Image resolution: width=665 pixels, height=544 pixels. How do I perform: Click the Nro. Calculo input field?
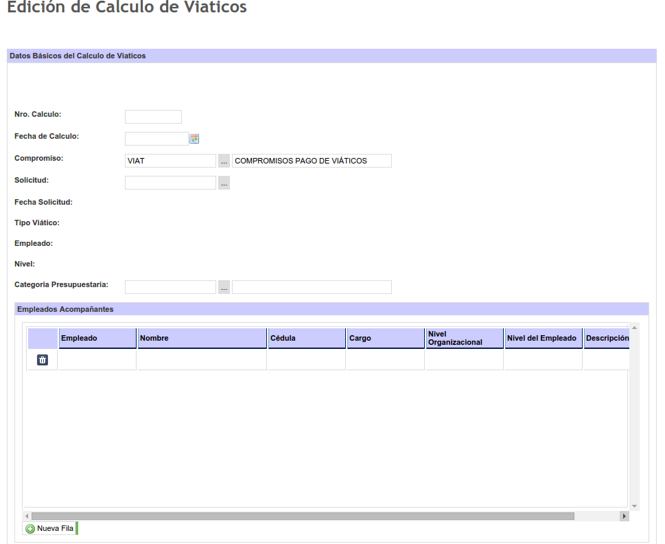click(x=153, y=117)
